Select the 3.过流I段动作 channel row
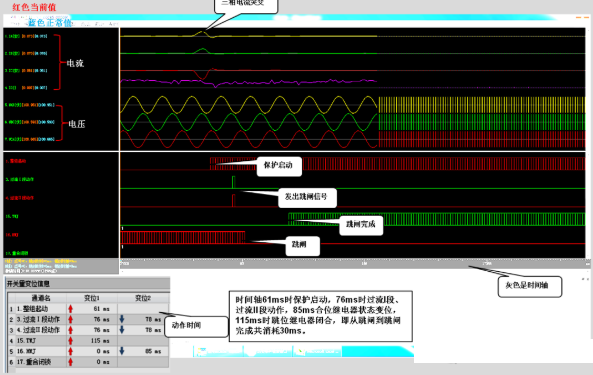593x375 pixels. point(88,319)
